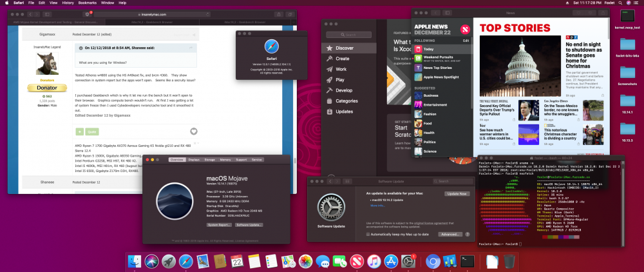
Task: Open Finder from the Dock
Action: click(x=135, y=261)
